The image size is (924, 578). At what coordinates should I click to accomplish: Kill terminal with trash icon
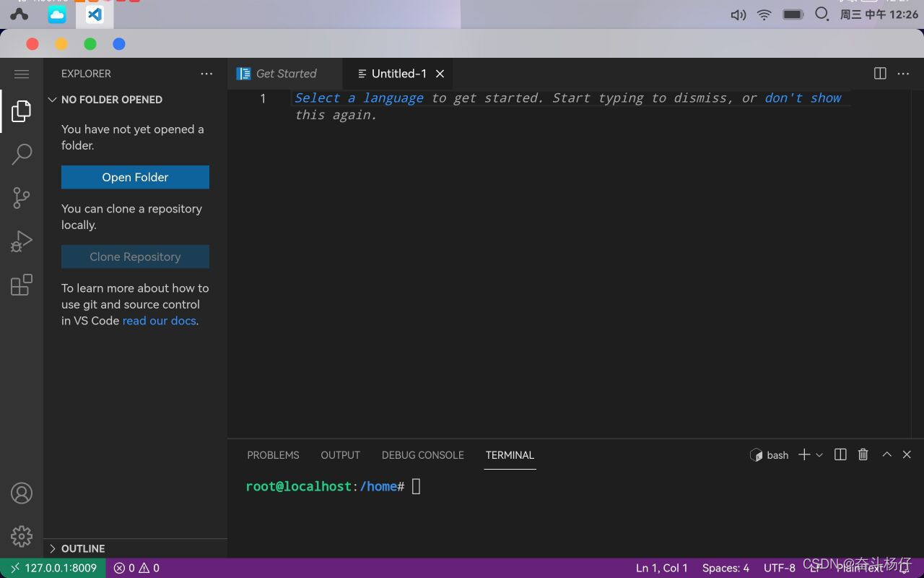coord(863,454)
